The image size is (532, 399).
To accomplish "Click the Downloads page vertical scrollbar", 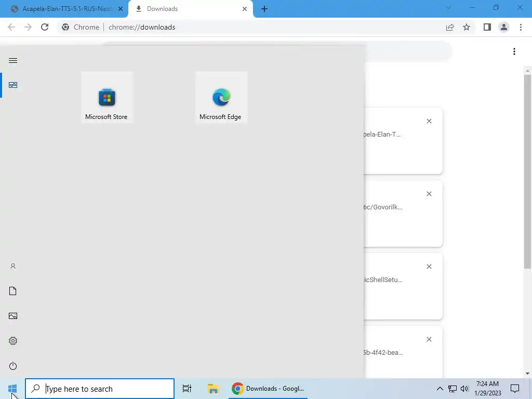I will [527, 171].
